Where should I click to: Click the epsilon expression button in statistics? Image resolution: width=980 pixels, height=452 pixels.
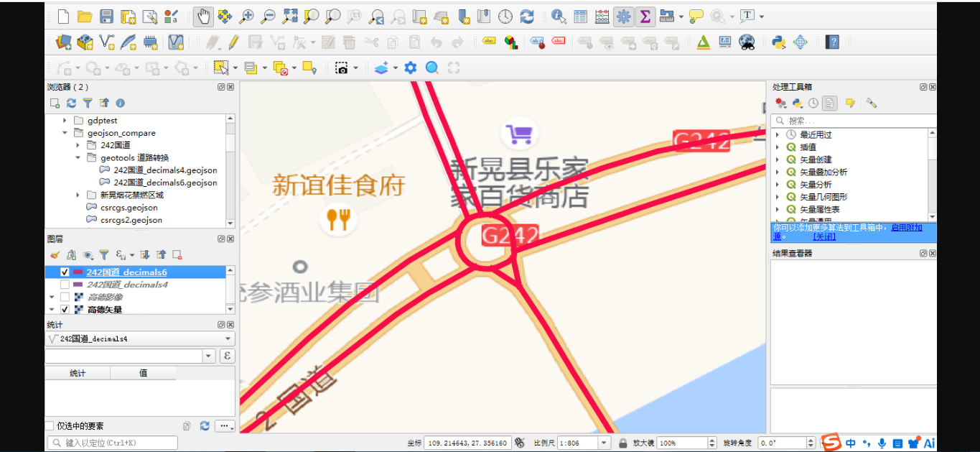[x=227, y=356]
